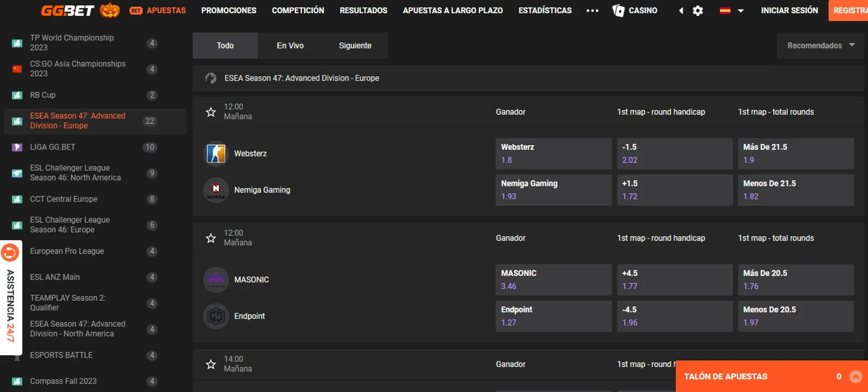Open the settings gear icon

698,10
